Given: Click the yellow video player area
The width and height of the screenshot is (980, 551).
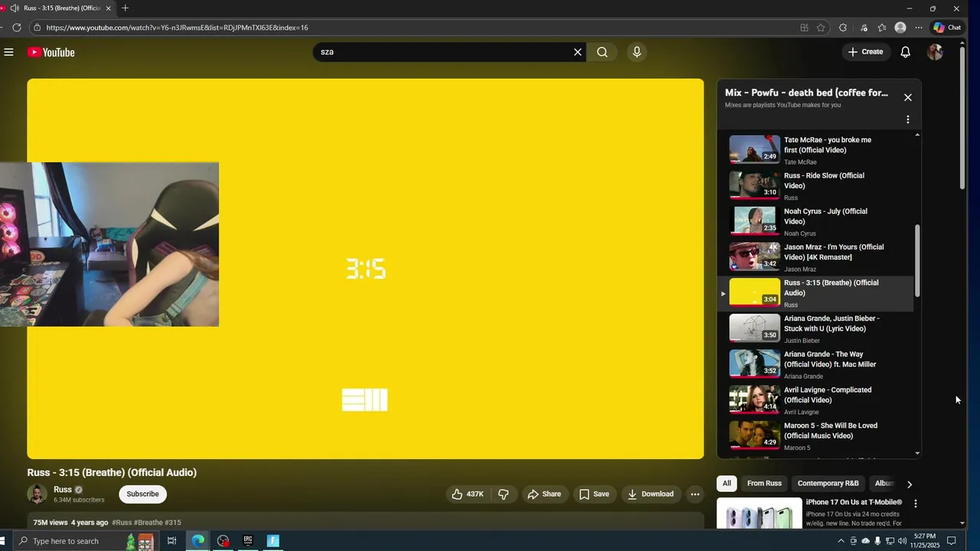Looking at the screenshot, I should (x=365, y=269).
